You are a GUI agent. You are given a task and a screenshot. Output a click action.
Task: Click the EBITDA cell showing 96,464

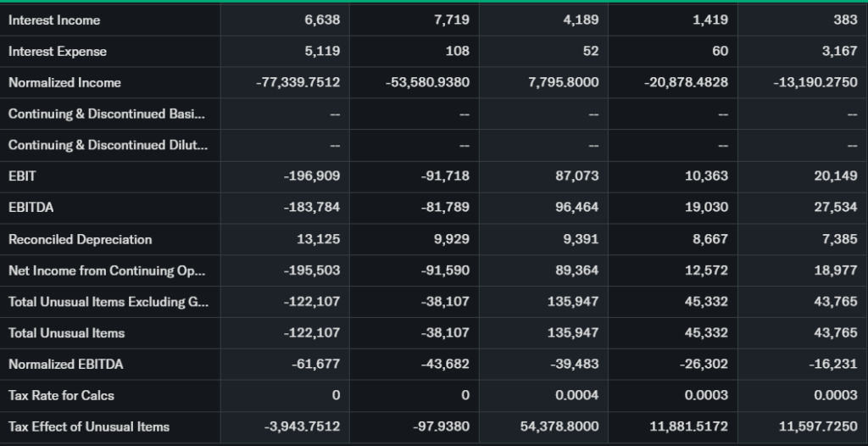[x=577, y=208]
